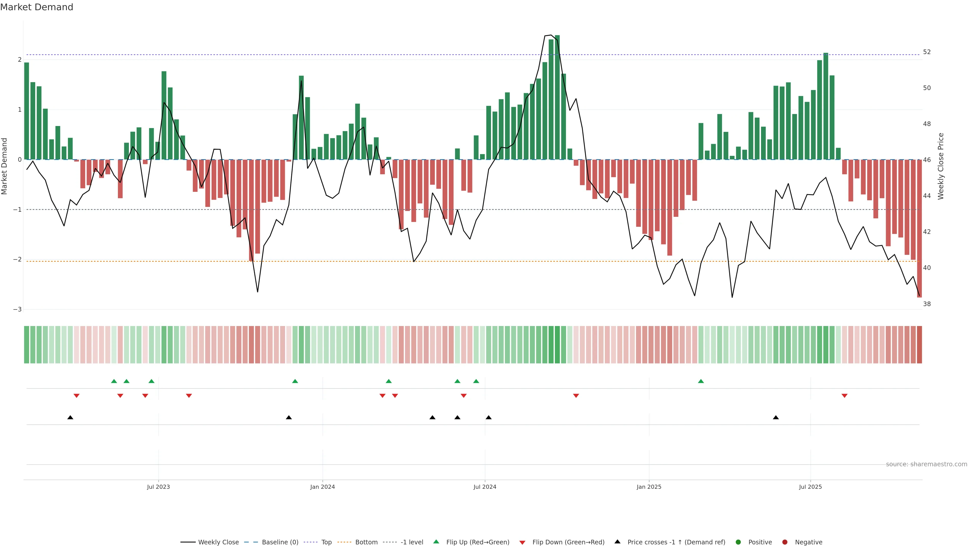This screenshot has height=551, width=980.
Task: Click the Market Demand chart title
Action: [36, 7]
